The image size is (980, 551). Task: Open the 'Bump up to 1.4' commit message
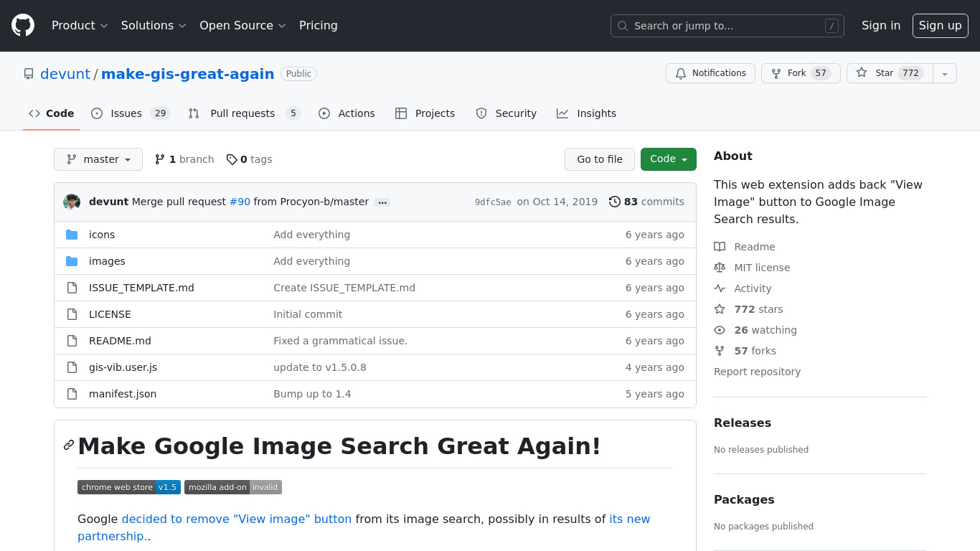pos(312,394)
